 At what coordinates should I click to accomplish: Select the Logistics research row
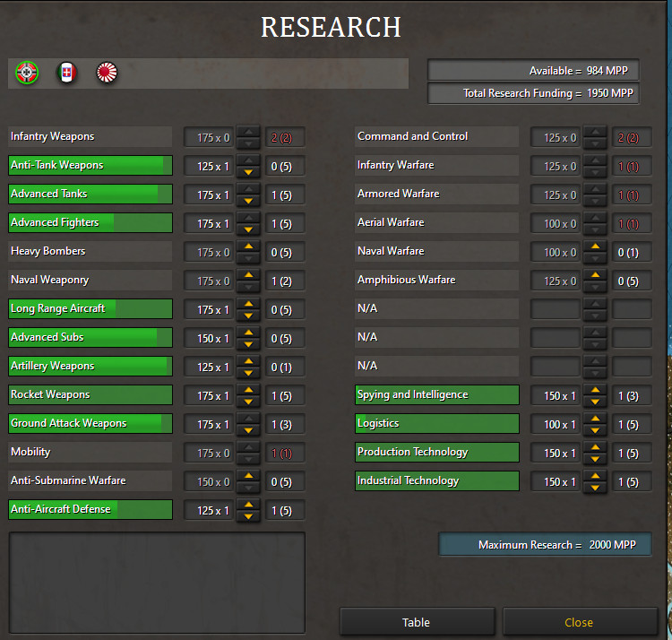pyautogui.click(x=437, y=424)
